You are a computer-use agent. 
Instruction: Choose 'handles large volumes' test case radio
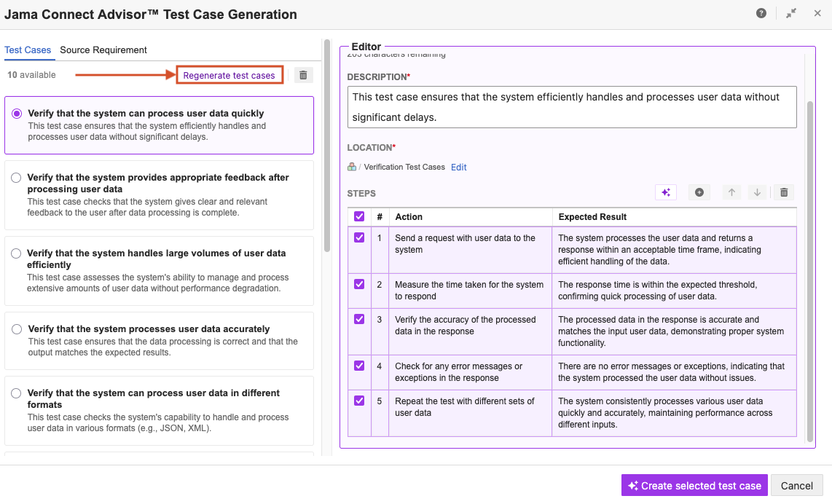click(x=16, y=253)
